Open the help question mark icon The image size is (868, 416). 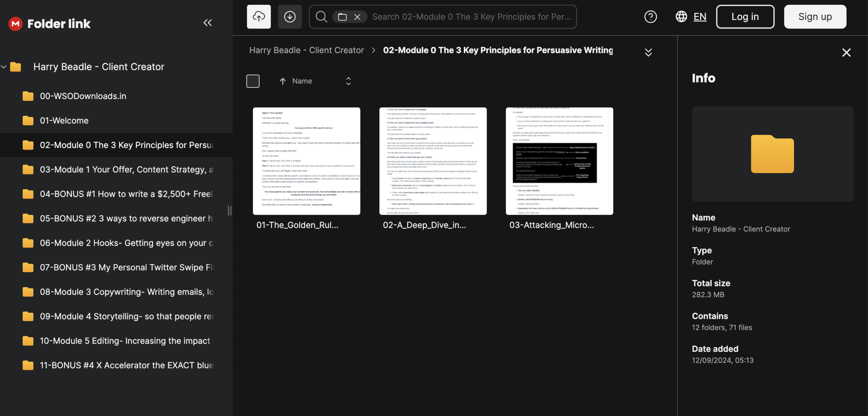tap(650, 17)
